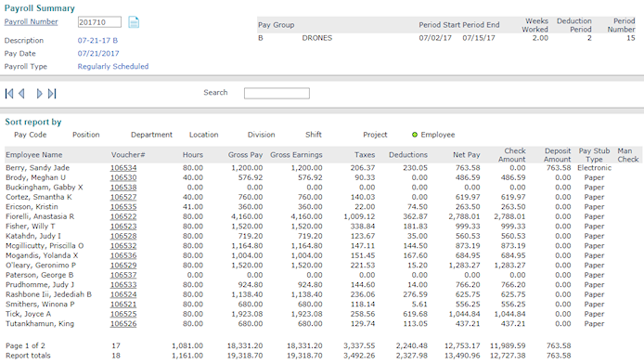Click the Gross Pay column header

point(245,155)
